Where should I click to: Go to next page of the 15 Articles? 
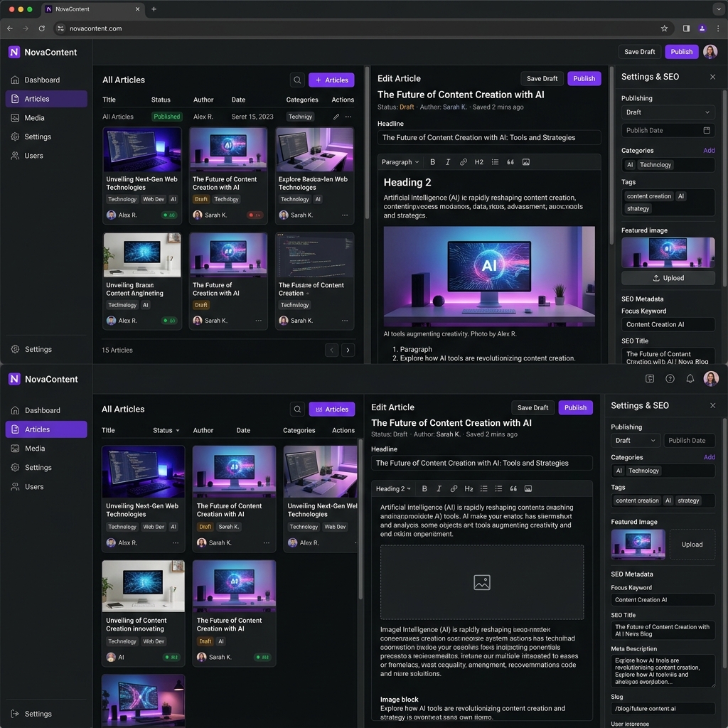pyautogui.click(x=348, y=350)
